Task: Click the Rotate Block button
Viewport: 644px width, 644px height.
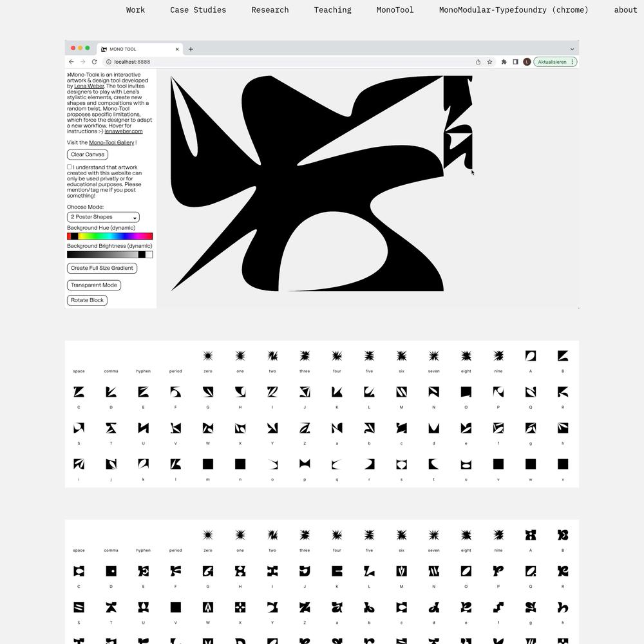Action: 87,300
